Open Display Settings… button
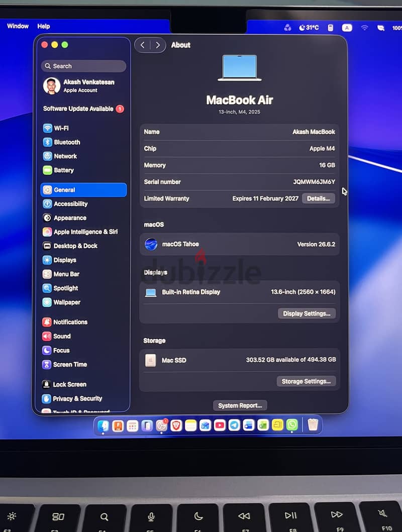The image size is (402, 532). [x=307, y=313]
